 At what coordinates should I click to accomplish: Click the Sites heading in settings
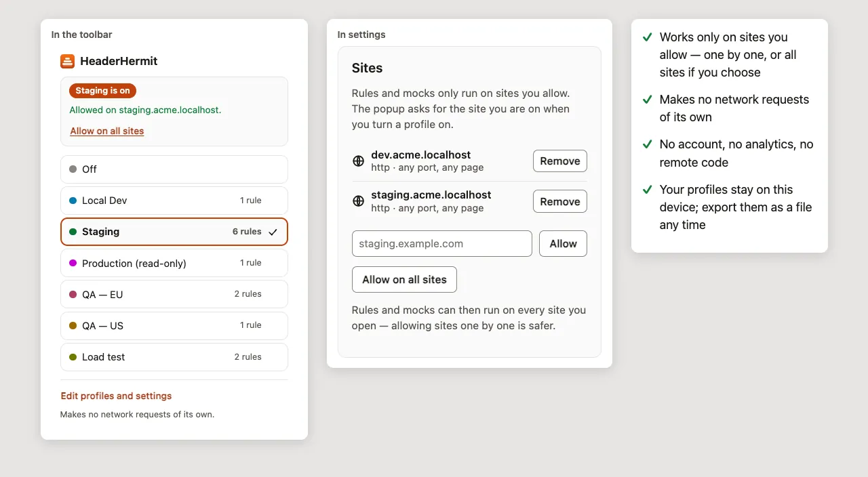click(367, 68)
